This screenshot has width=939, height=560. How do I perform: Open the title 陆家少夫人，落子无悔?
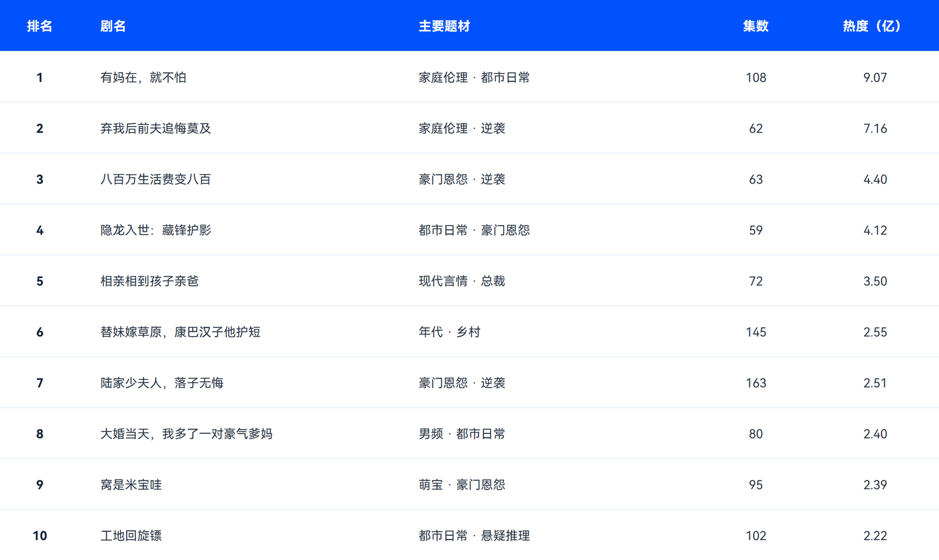pyautogui.click(x=162, y=383)
